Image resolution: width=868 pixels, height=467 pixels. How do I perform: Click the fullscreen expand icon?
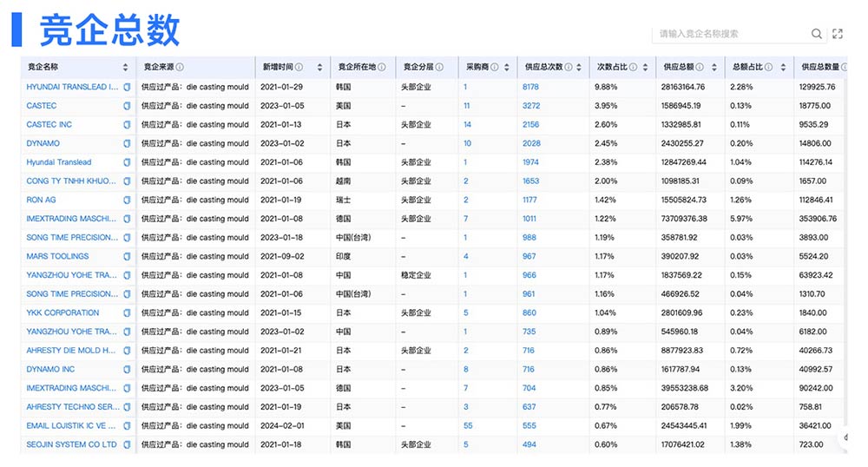tap(838, 34)
